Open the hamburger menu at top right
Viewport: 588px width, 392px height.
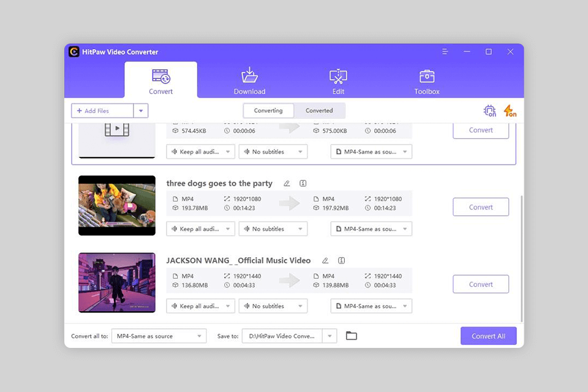point(445,52)
